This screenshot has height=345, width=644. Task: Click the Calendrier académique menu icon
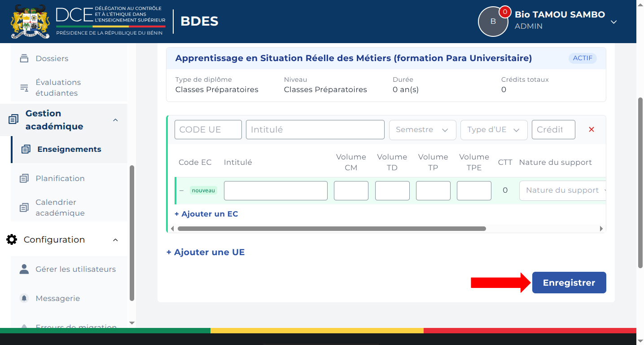pos(24,208)
